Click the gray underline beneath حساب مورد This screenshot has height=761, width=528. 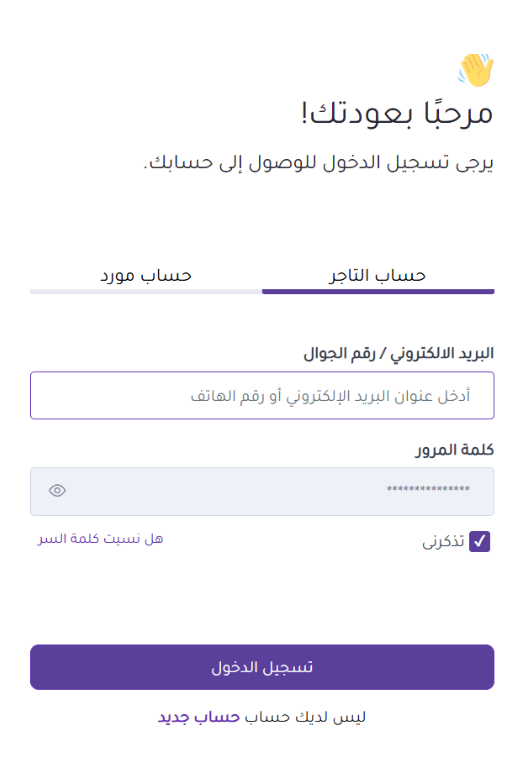click(146, 292)
